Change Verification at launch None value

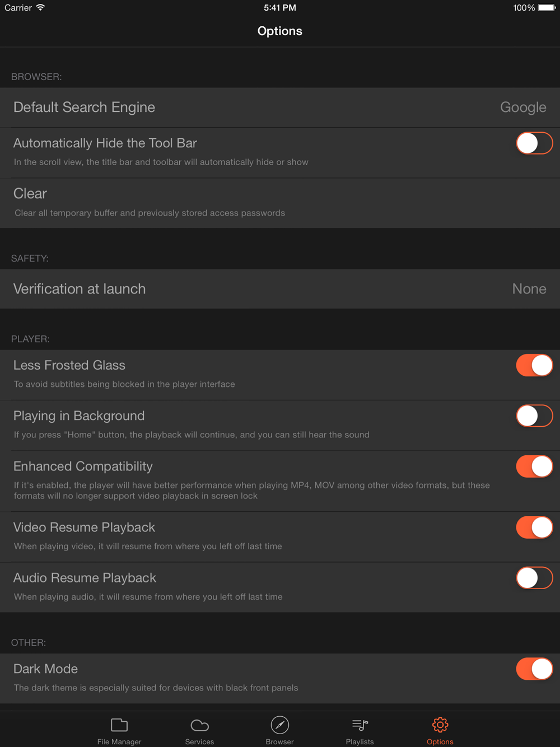(x=529, y=289)
